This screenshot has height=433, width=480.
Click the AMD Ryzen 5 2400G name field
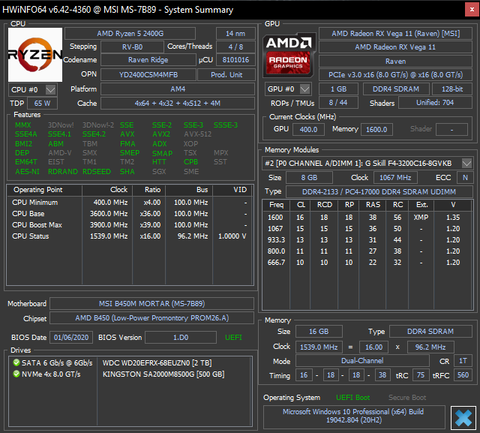pos(130,34)
